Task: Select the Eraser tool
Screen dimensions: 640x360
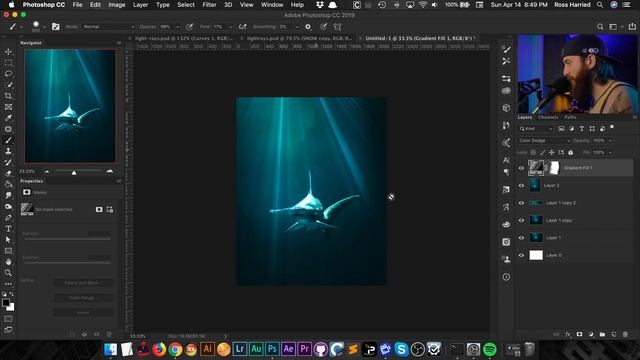Action: click(8, 173)
